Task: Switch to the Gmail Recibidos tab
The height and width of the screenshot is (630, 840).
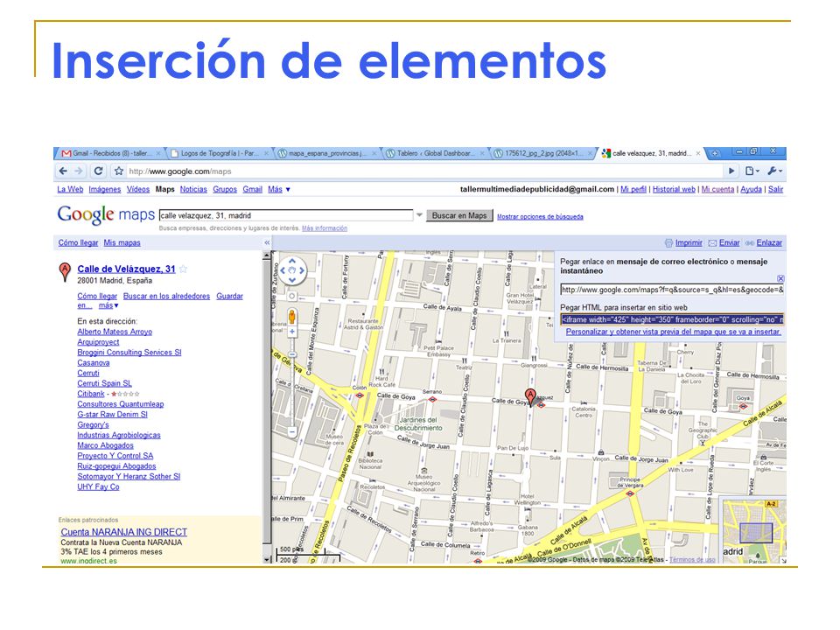Action: (110, 153)
